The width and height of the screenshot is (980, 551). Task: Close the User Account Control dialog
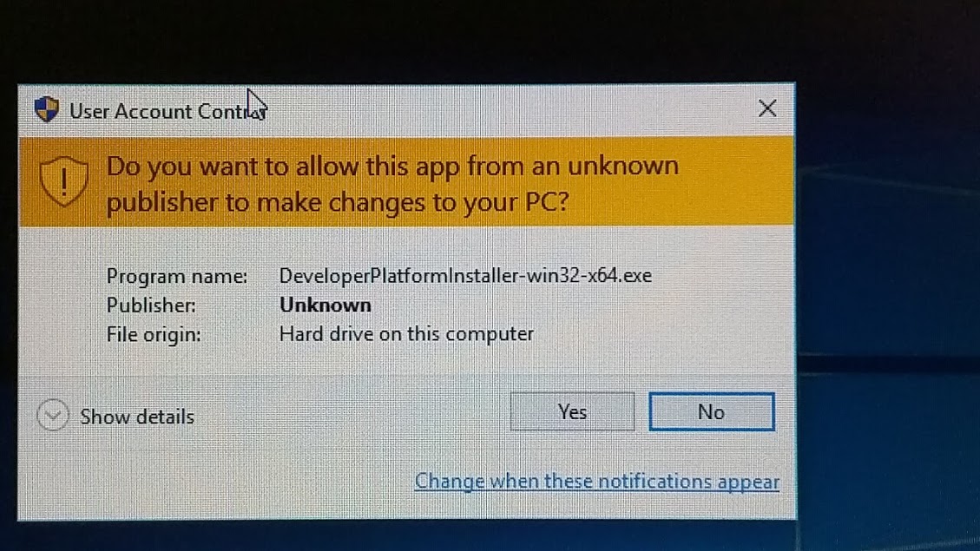766,108
